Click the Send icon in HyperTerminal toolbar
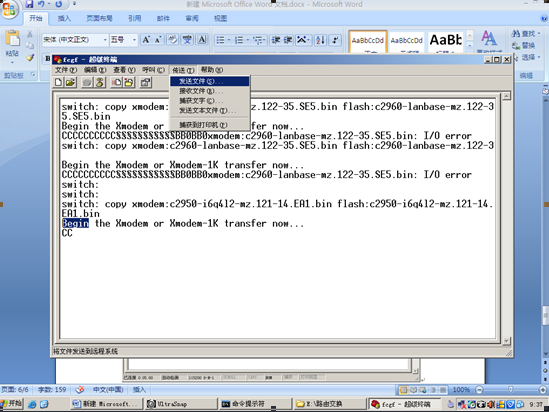The height and width of the screenshot is (412, 549). tap(116, 83)
